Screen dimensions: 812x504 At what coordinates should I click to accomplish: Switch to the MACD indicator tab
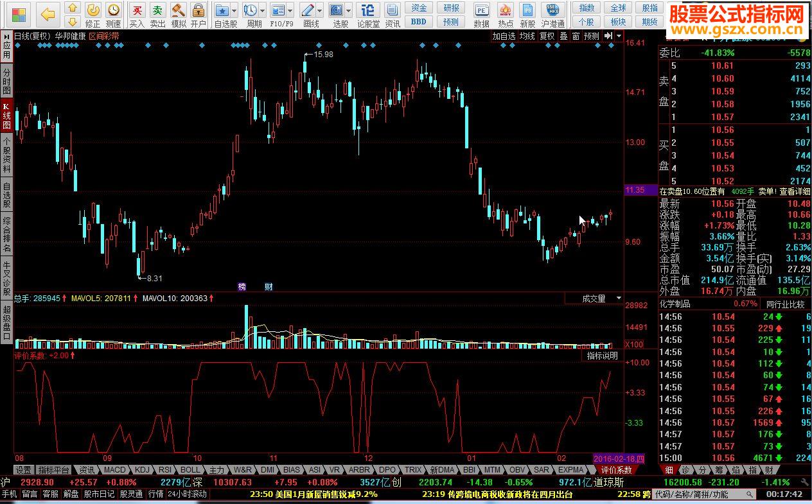point(115,470)
